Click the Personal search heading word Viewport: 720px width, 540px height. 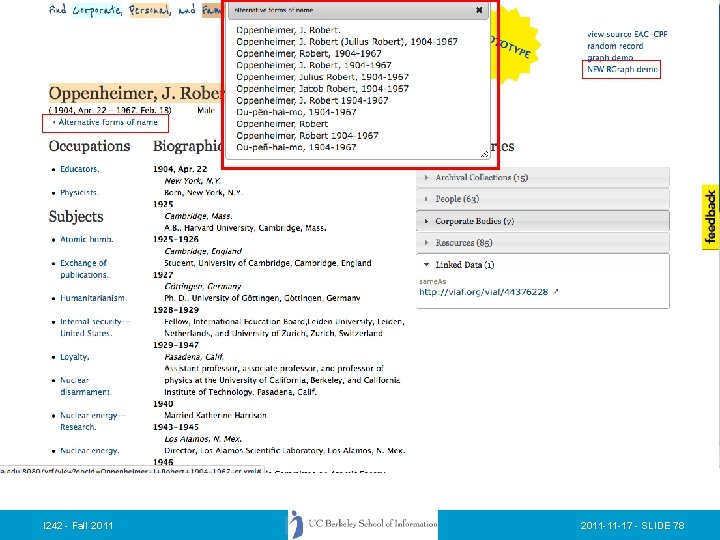(x=149, y=10)
